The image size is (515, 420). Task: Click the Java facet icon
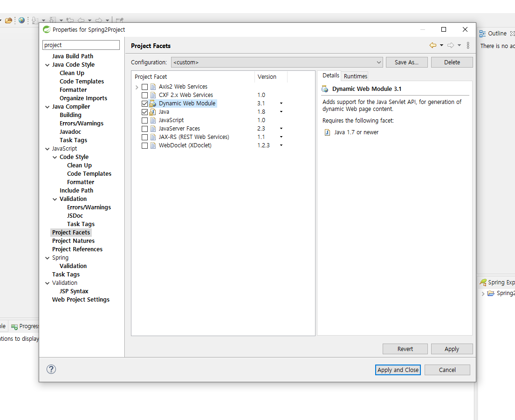pos(153,112)
